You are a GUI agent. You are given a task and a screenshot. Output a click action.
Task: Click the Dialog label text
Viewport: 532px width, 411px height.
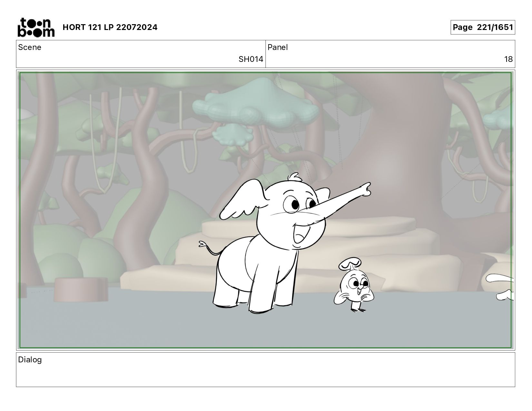[x=30, y=360]
